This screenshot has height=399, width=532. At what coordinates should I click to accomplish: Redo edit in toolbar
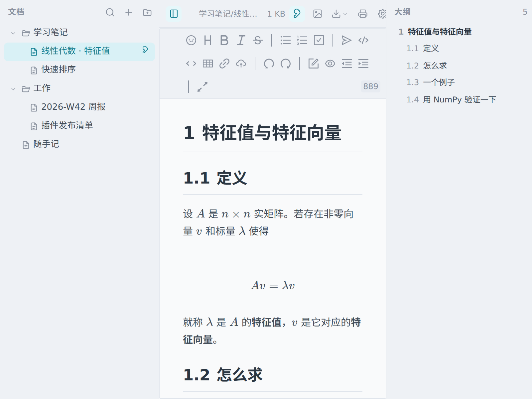pyautogui.click(x=286, y=64)
